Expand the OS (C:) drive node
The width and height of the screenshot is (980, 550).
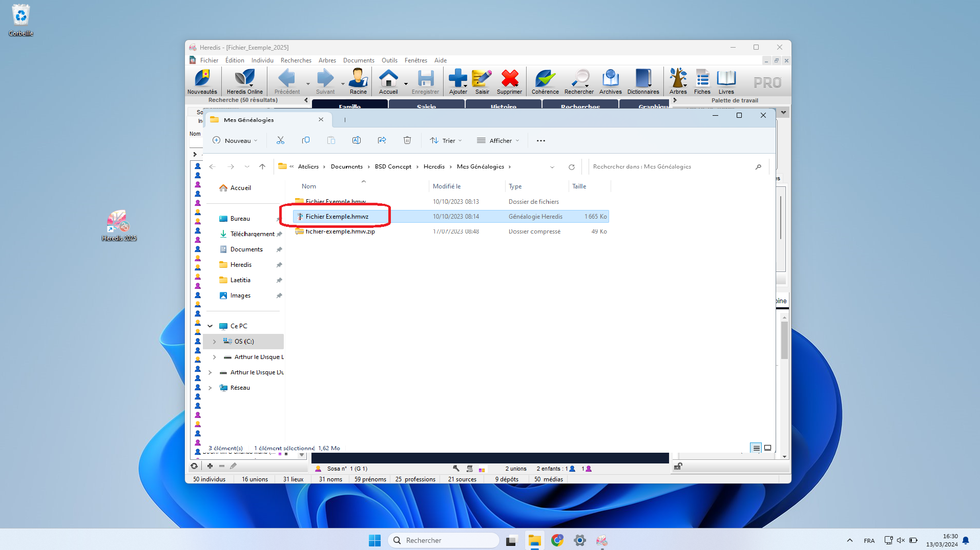coord(215,342)
